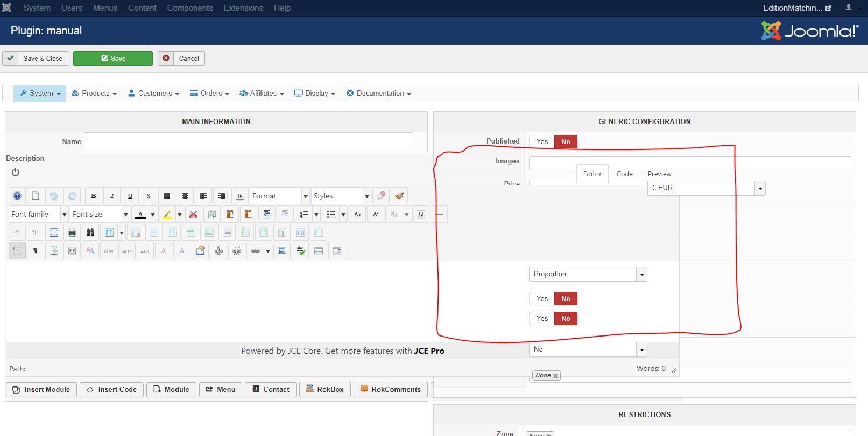Justify text with the full-align icon
Image resolution: width=868 pixels, height=436 pixels.
coord(167,196)
